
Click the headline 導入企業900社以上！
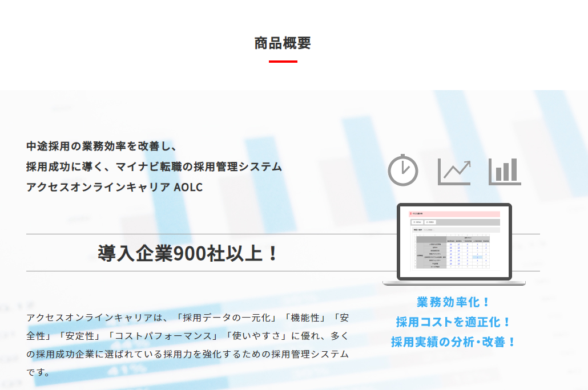pyautogui.click(x=188, y=253)
